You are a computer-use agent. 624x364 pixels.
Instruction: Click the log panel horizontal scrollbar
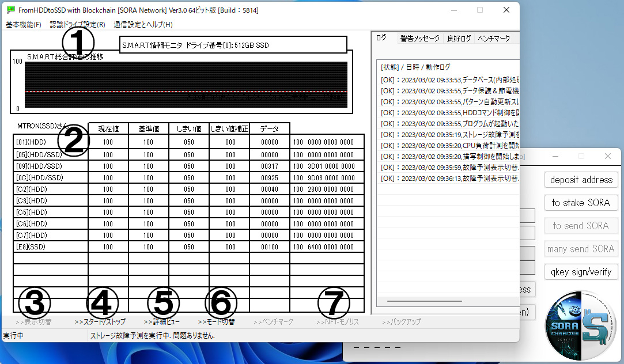point(424,301)
